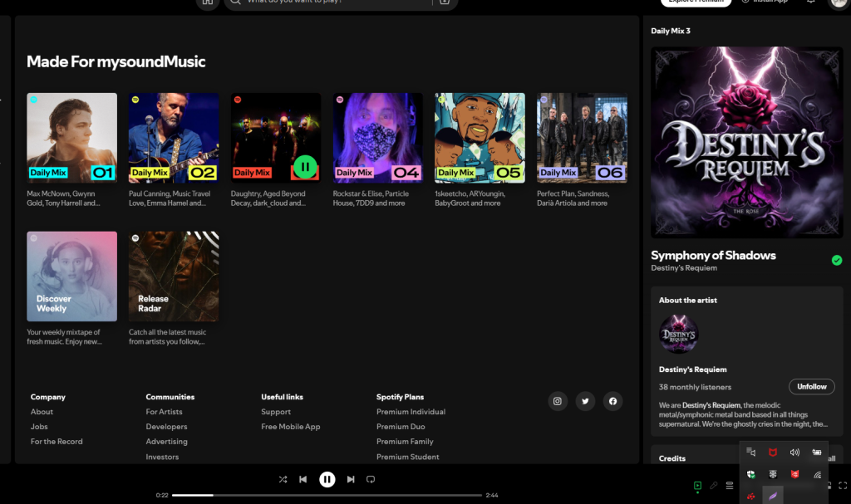This screenshot has height=504, width=851.
Task: Click the red shield tray icon
Action: point(794,475)
